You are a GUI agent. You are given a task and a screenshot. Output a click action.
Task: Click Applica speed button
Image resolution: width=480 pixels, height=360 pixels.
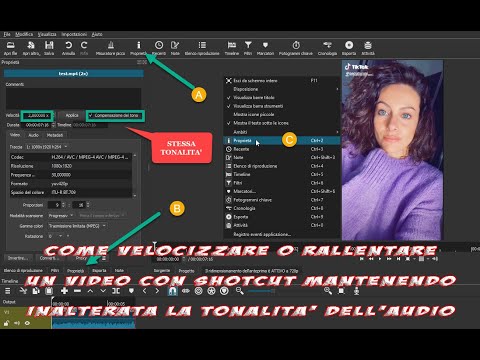pos(72,115)
